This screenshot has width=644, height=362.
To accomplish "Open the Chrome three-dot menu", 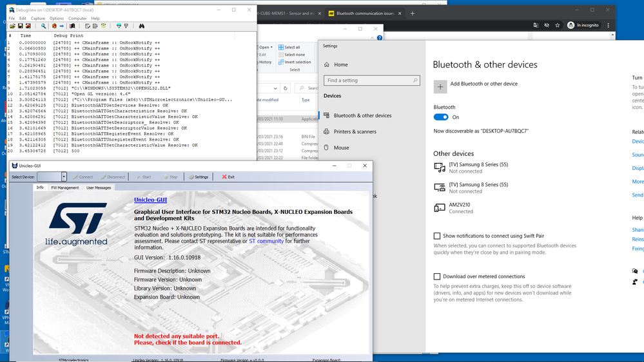I will tap(609, 25).
